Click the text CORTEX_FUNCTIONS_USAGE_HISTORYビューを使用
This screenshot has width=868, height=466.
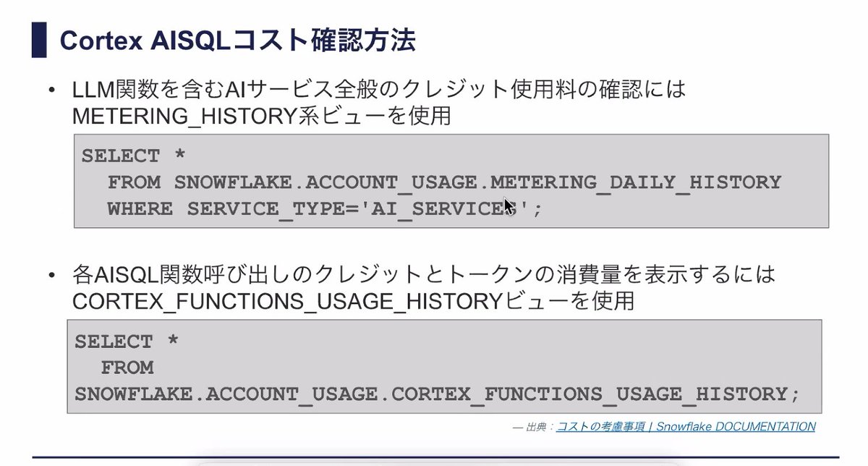(353, 301)
